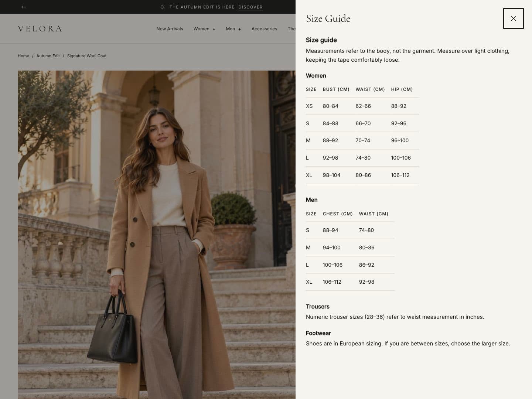The width and height of the screenshot is (532, 399).
Task: Go to the Autumn Edit breadcrumb
Action: (48, 56)
